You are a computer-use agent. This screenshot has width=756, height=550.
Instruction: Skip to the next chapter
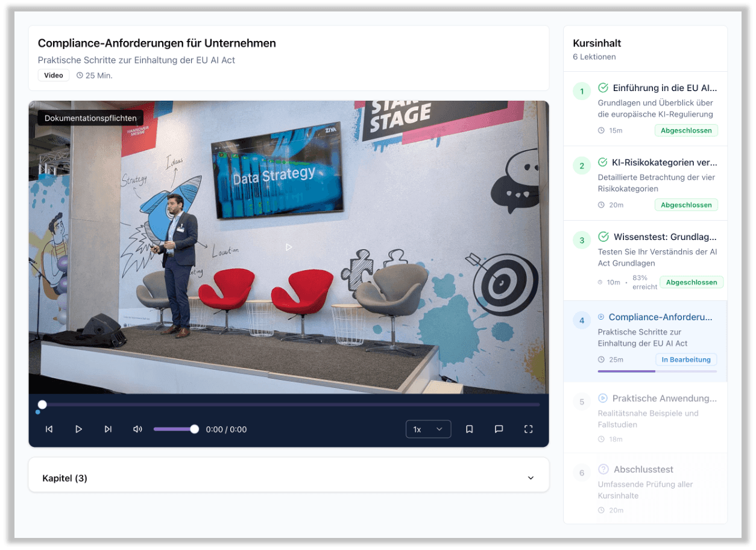(108, 429)
